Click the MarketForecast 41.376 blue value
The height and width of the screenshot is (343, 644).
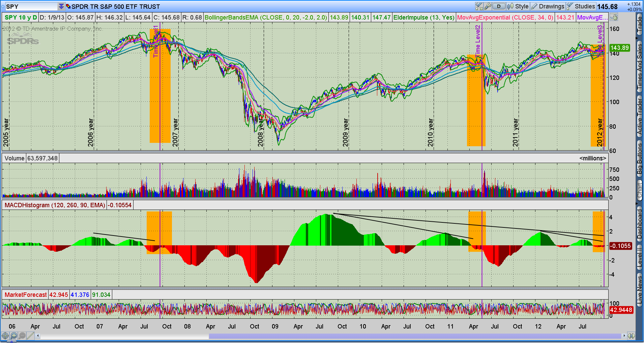80,295
